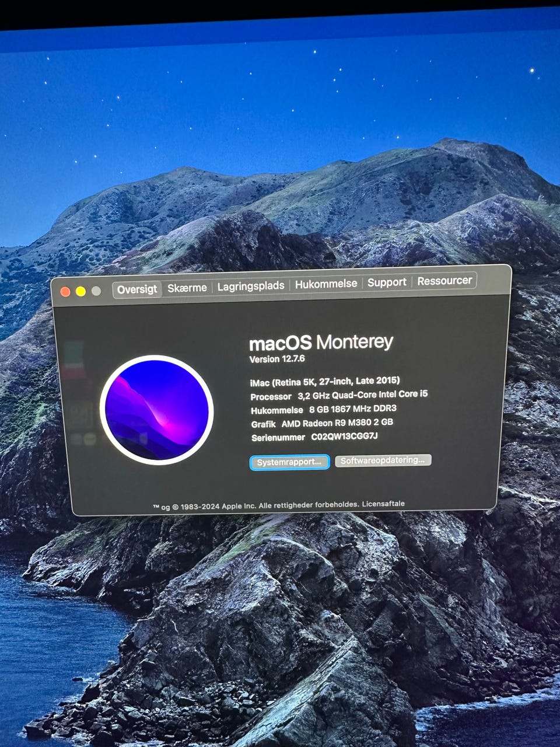Select iMac (Retina 5K, 27-inch, Late 2015) text
560x747 pixels.
tap(325, 381)
